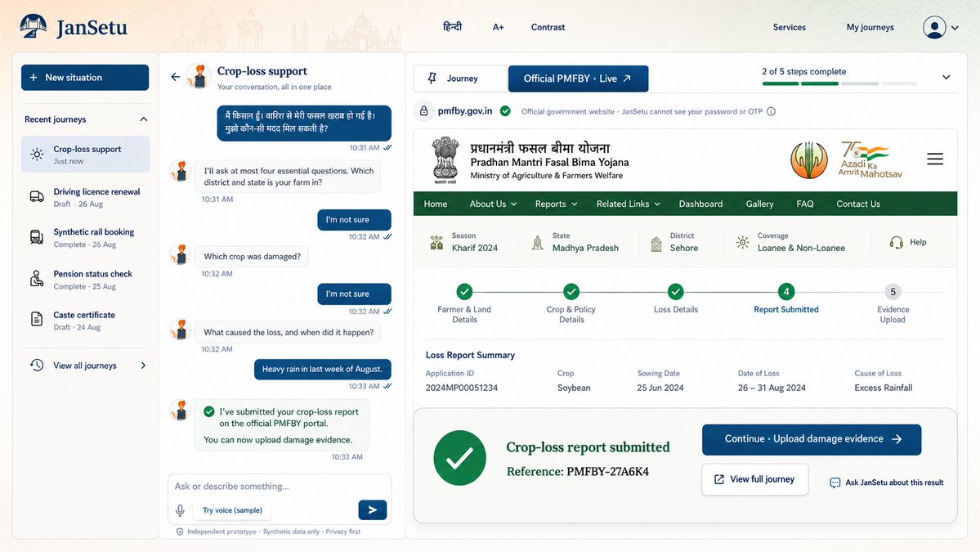The image size is (980, 552).
Task: Click Ask JanSetu about this result link
Action: click(x=887, y=482)
